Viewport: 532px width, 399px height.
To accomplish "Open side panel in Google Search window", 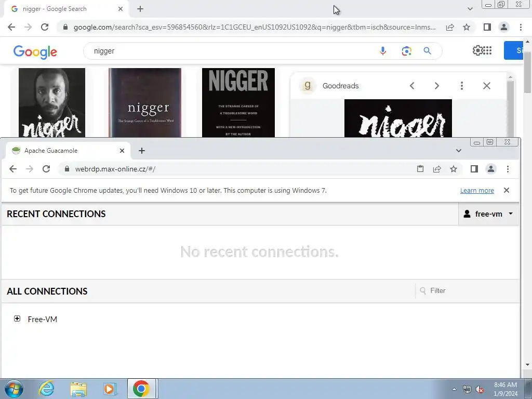I will pos(487,27).
